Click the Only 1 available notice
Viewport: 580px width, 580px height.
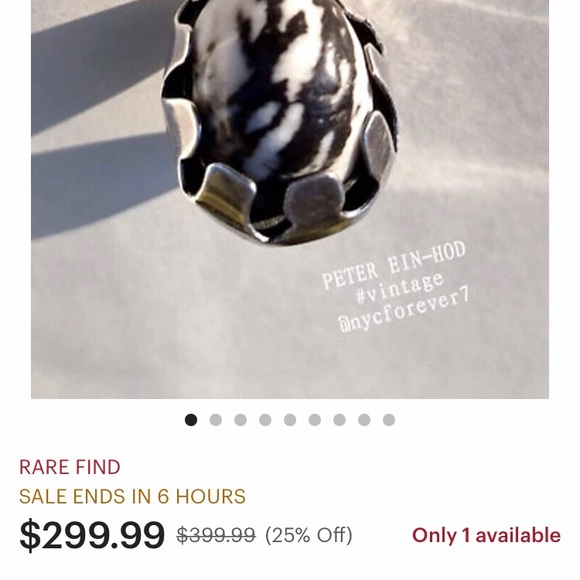point(486,535)
